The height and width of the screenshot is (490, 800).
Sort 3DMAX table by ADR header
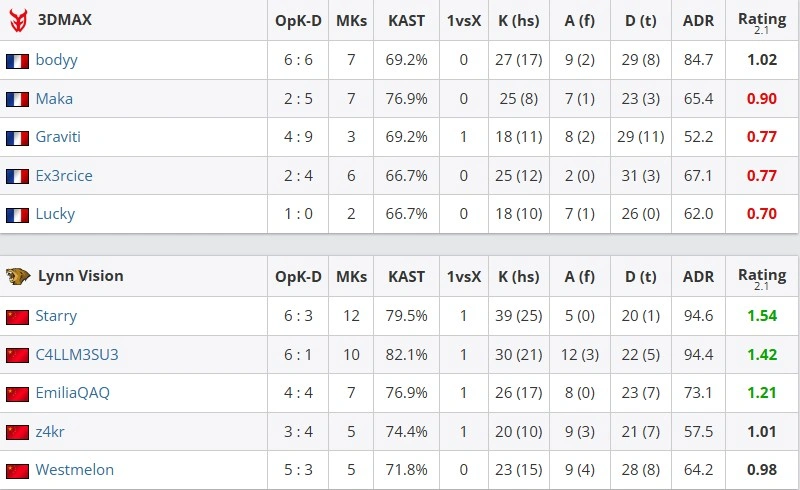pyautogui.click(x=698, y=20)
